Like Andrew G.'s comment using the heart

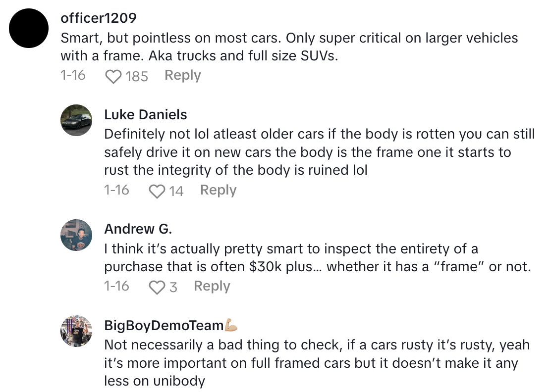[x=157, y=287]
